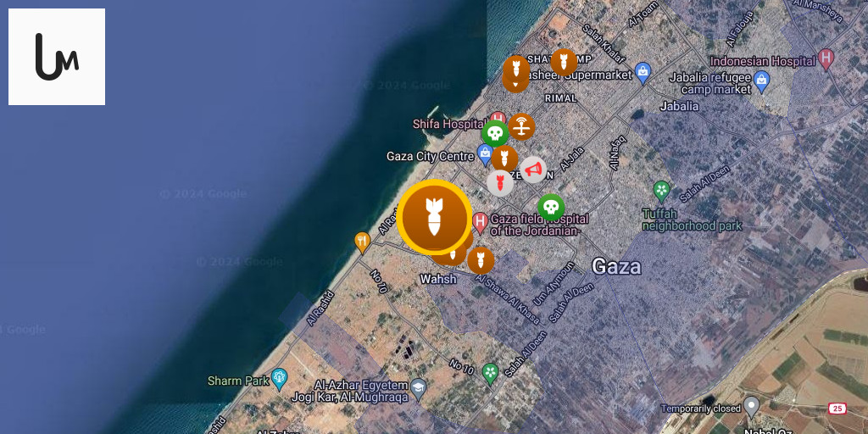Select the orange antenna tower marker
Image resolution: width=868 pixels, height=434 pixels.
[521, 127]
